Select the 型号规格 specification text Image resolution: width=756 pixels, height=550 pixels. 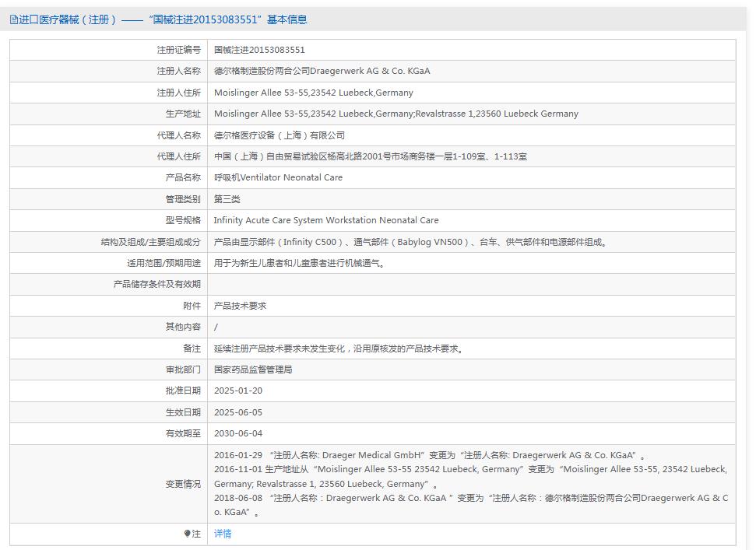327,220
